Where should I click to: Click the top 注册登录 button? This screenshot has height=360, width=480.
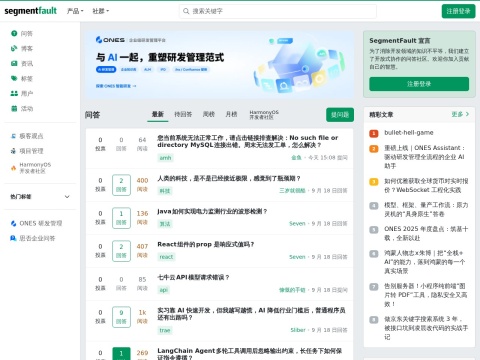(458, 11)
